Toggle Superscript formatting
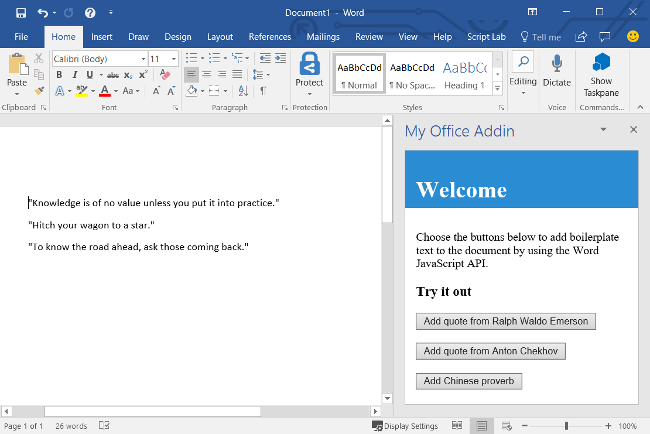The height and width of the screenshot is (434, 650). (143, 75)
